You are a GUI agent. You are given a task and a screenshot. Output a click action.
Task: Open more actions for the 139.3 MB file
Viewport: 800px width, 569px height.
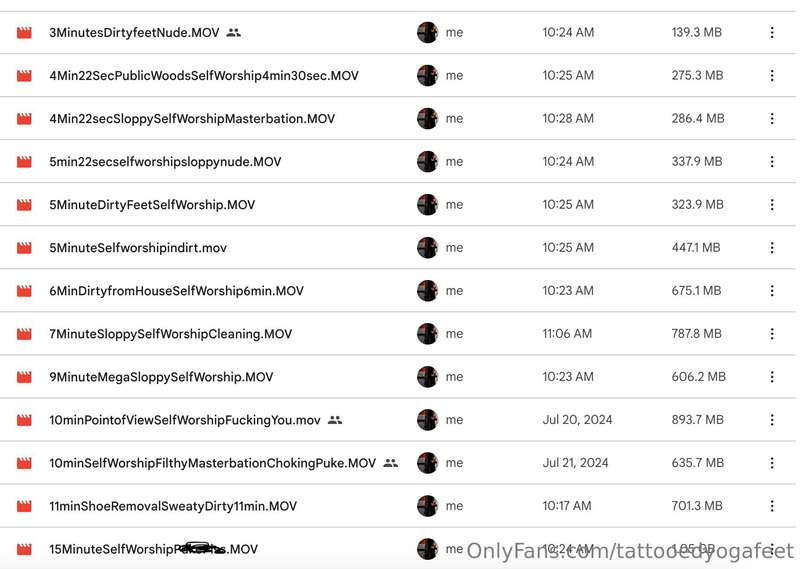pyautogui.click(x=772, y=33)
